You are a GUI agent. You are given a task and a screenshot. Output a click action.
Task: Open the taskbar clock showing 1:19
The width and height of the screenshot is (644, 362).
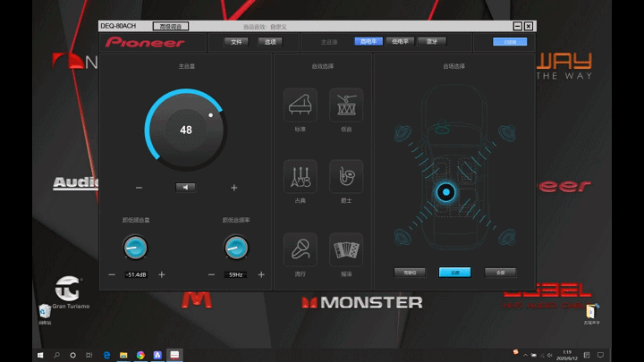pos(567,356)
